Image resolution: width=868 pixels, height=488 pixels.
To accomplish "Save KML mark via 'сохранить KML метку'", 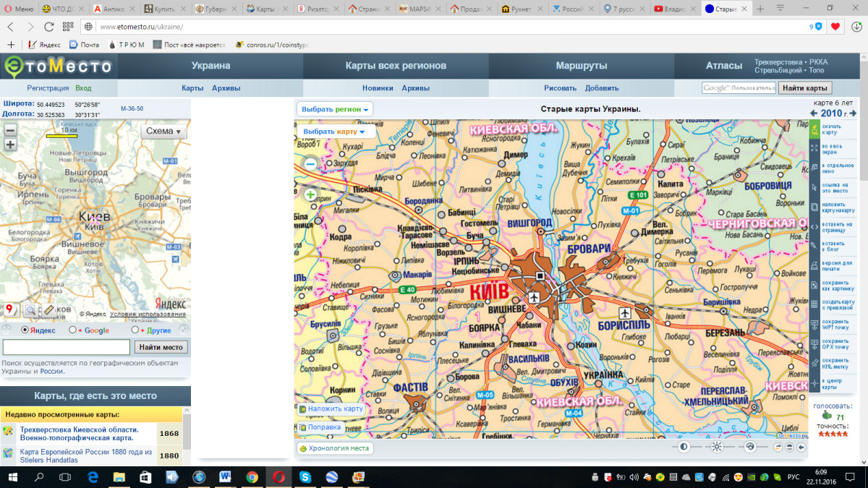I will (x=814, y=363).
